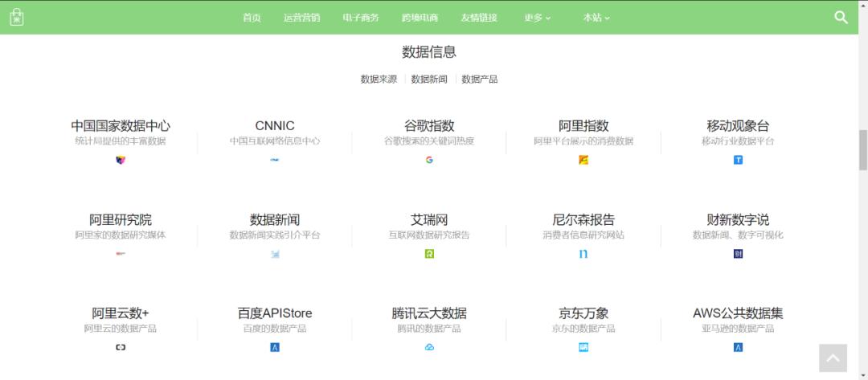Click the orange icon under 阿里指数
The height and width of the screenshot is (380, 868).
[583, 160]
